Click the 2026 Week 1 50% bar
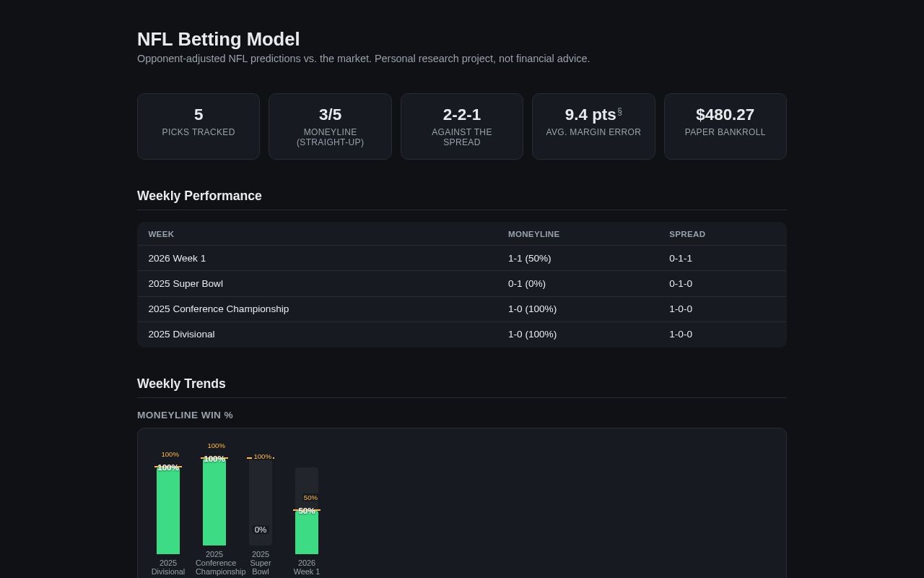This screenshot has height=578, width=924. tap(307, 532)
